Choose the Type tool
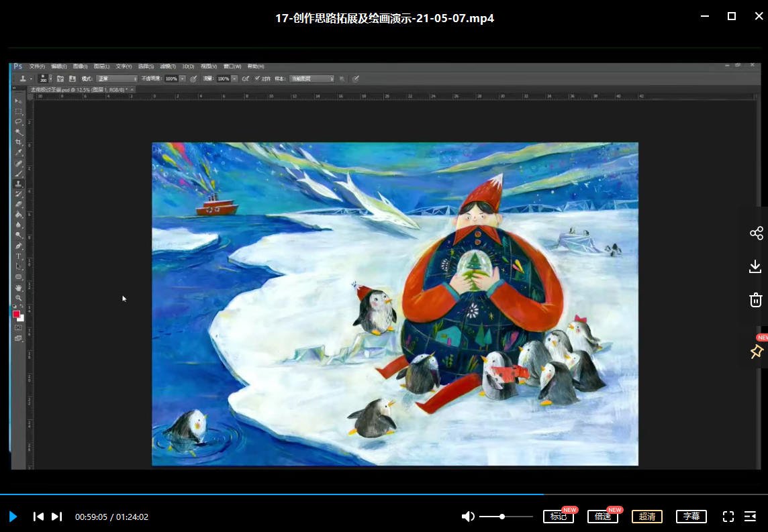 point(19,256)
